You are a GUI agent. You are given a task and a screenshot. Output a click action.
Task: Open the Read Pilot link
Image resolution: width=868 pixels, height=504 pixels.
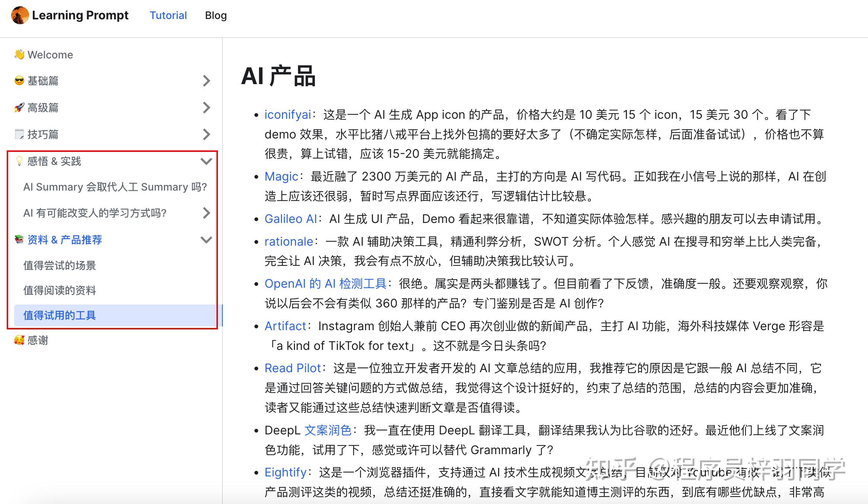click(293, 368)
